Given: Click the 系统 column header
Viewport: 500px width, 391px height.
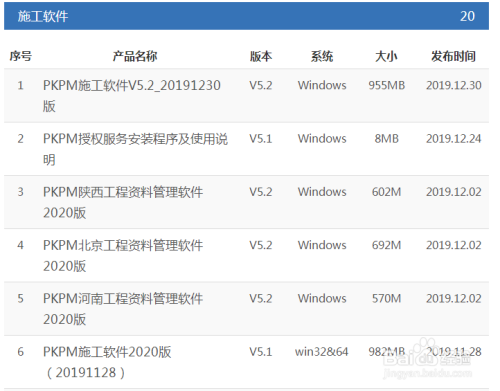Looking at the screenshot, I should coord(322,56).
